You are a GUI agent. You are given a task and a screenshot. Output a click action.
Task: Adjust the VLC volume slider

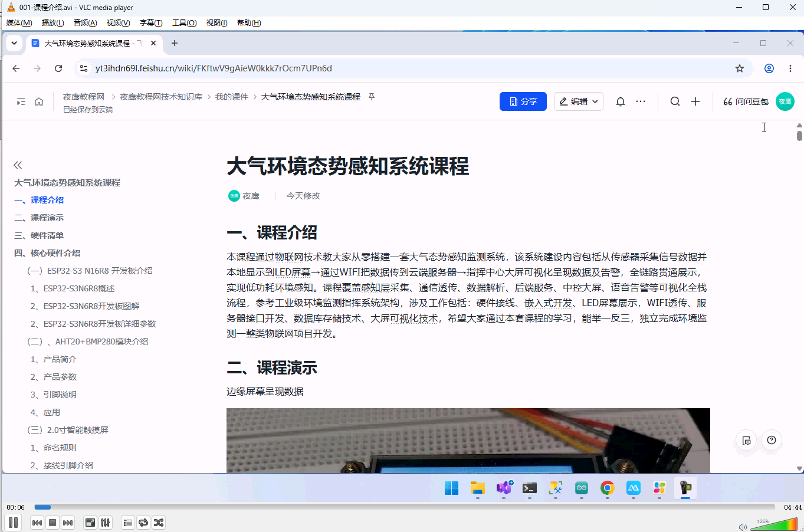click(774, 524)
